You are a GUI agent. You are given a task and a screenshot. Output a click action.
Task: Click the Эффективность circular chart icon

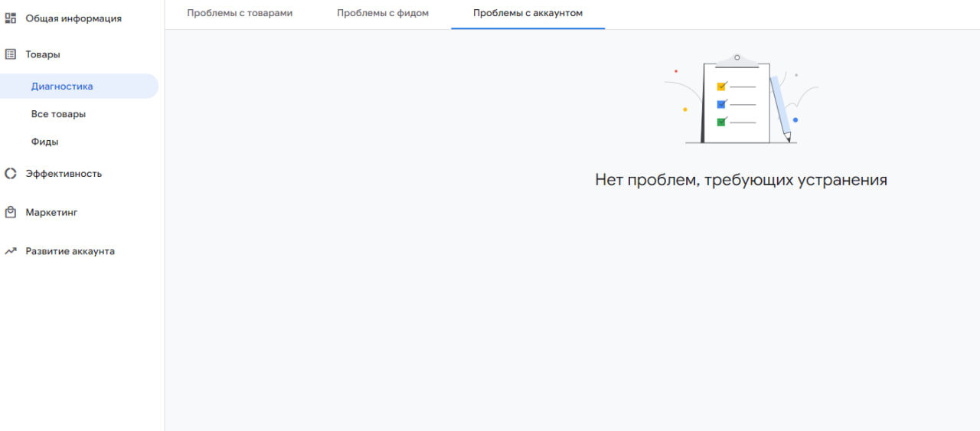pos(11,174)
